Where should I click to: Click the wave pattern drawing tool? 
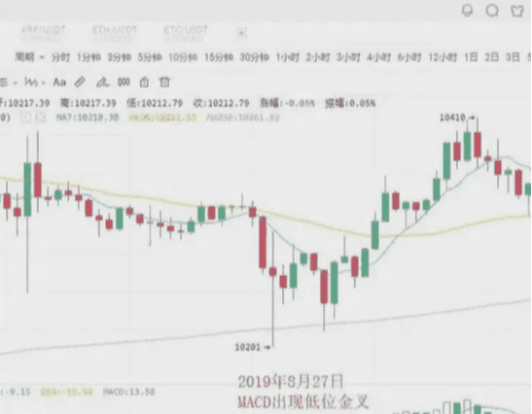coord(31,83)
